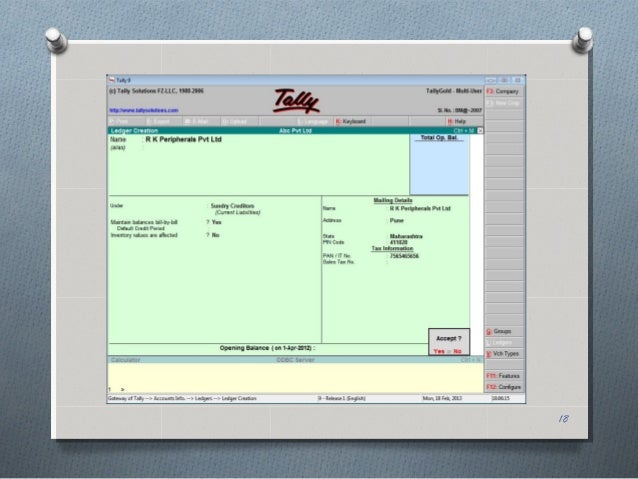638x479 pixels.
Task: Click the Sl. No. serial number text
Action: 459,110
